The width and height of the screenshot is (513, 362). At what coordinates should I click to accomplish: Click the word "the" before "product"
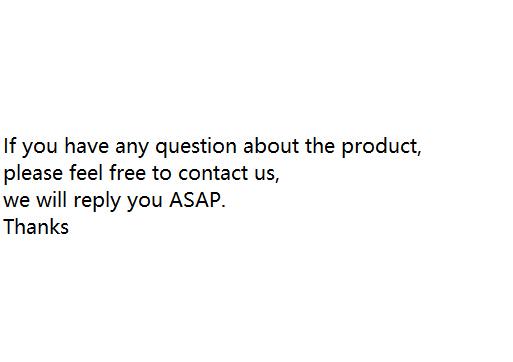click(x=320, y=146)
